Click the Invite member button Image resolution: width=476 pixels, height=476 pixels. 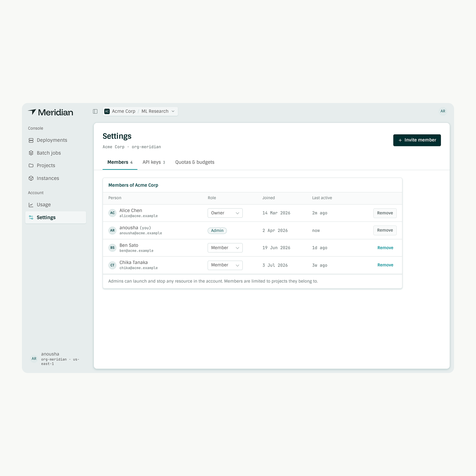click(x=417, y=140)
